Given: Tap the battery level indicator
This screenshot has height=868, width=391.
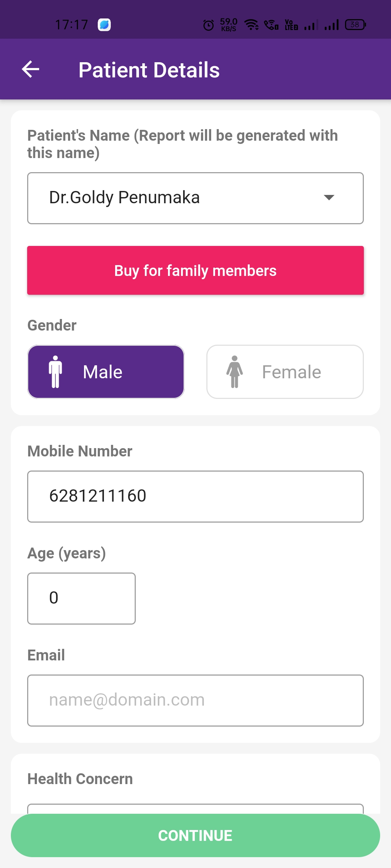Looking at the screenshot, I should coord(355,25).
